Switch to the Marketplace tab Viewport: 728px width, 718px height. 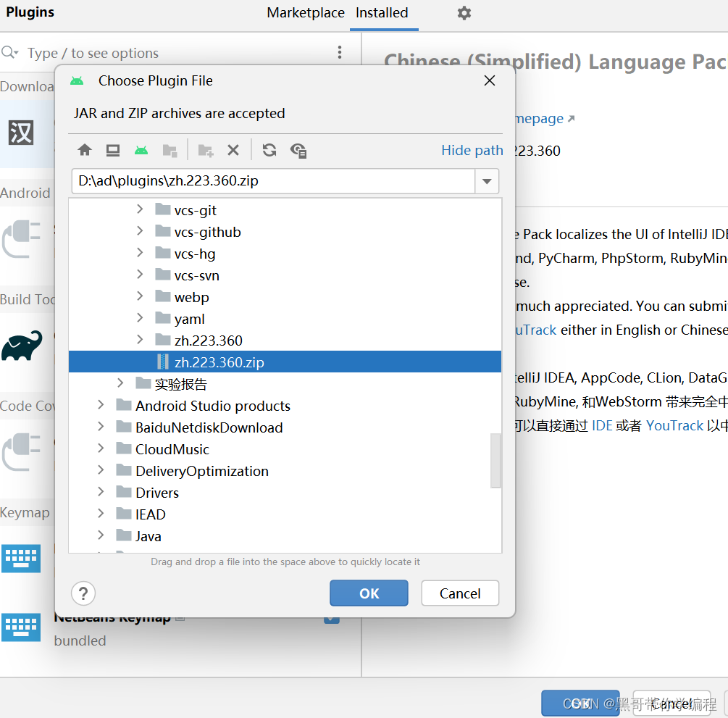[306, 12]
